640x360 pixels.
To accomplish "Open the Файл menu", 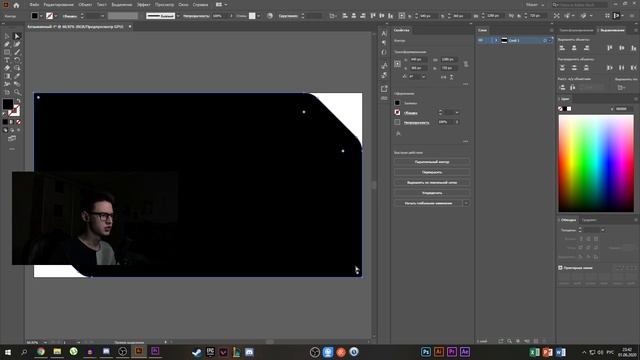I will 34,5.
